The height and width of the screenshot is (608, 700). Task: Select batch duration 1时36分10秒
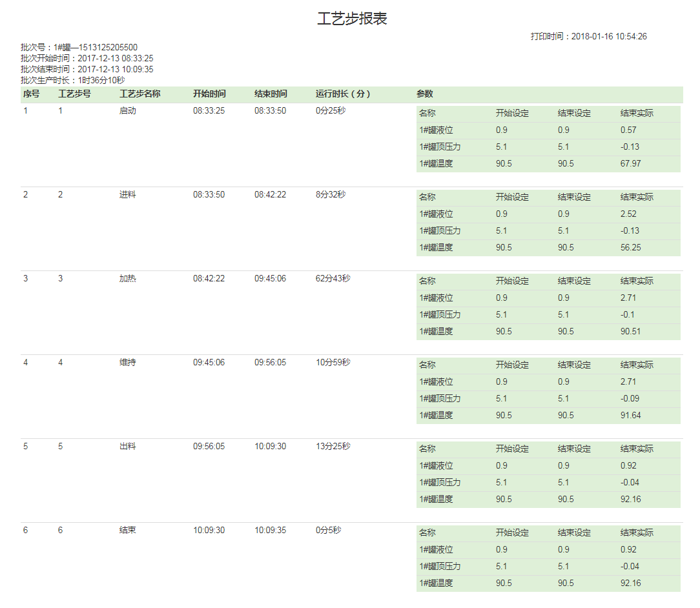click(101, 81)
